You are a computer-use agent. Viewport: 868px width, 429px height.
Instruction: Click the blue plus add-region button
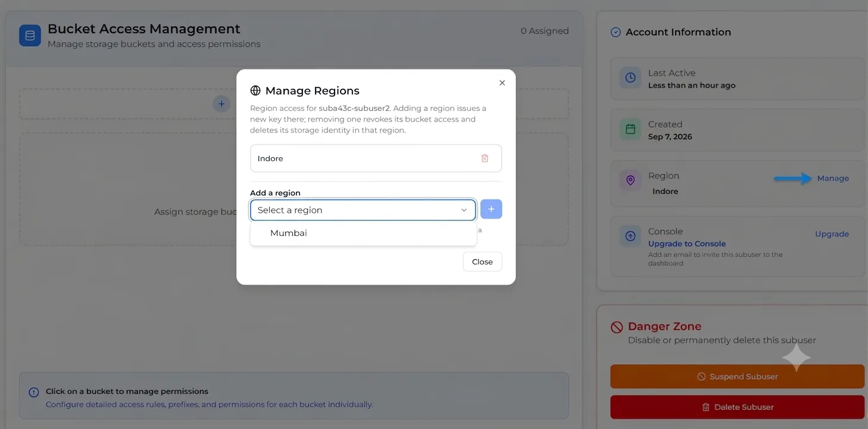491,209
